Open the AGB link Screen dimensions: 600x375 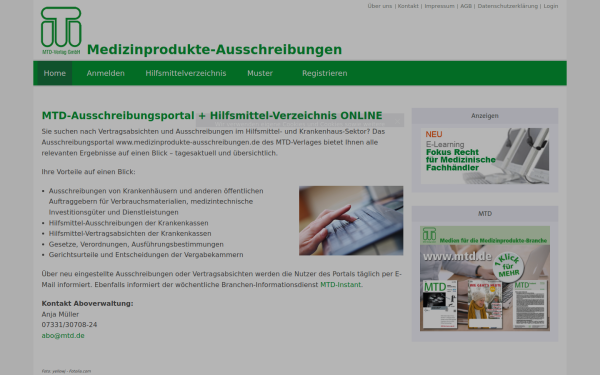tap(466, 6)
